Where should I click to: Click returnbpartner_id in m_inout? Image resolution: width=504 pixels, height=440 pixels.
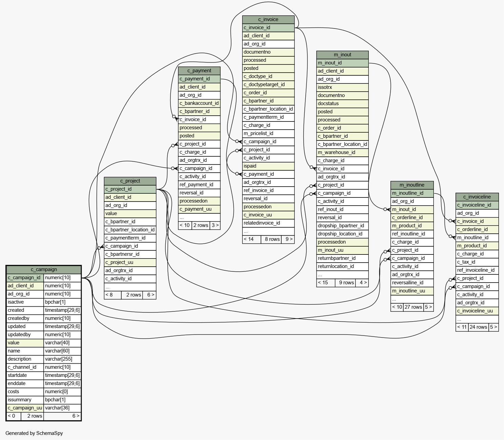342,258
